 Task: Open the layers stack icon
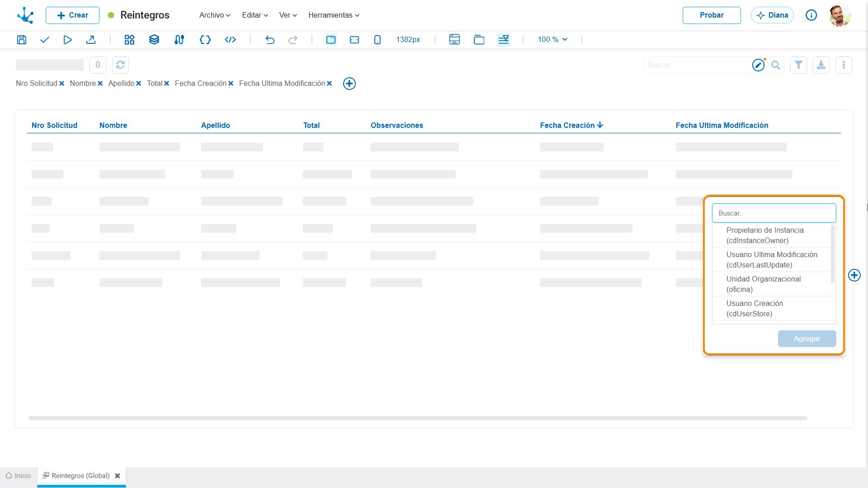[x=154, y=40]
